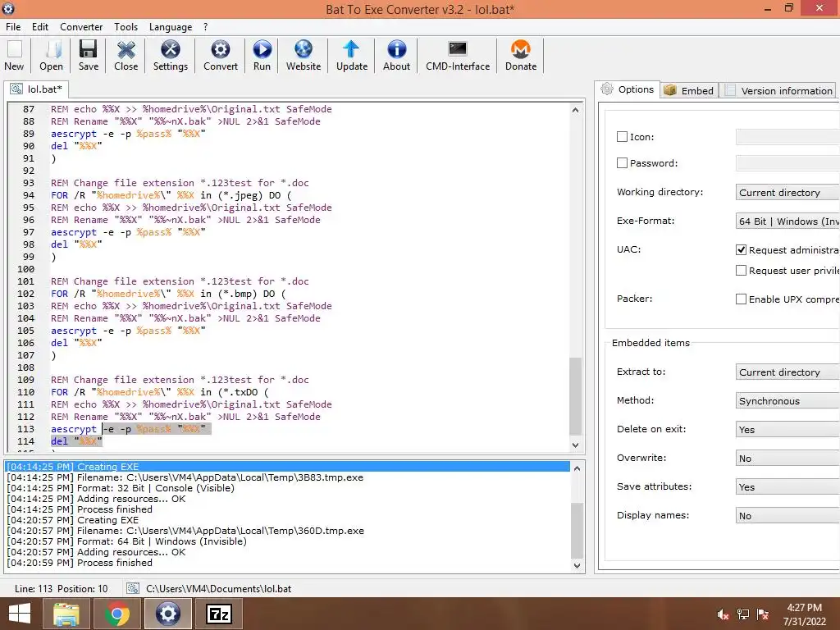This screenshot has height=630, width=840.
Task: Select the '[04:20:59 PM] Process finished' log line
Action: [288, 563]
